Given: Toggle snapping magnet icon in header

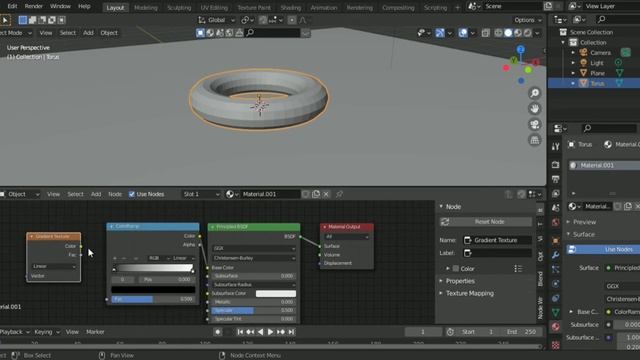Looking at the screenshot, I should click(x=263, y=20).
